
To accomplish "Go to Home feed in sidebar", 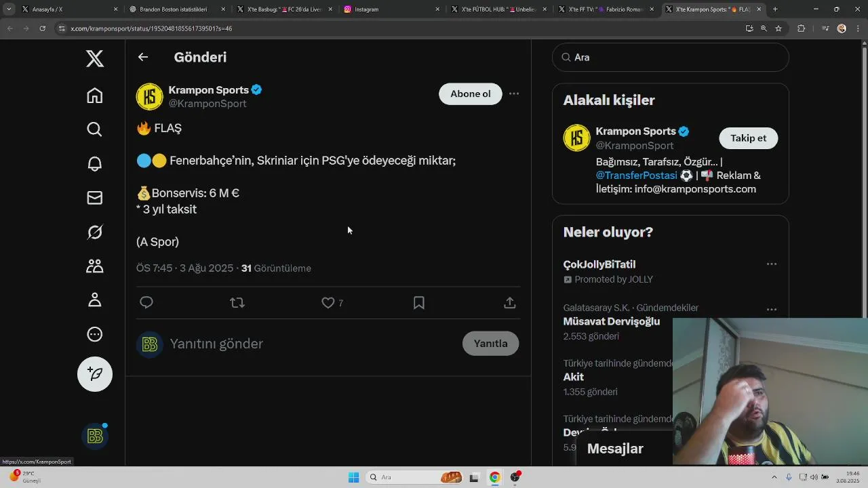I will 95,96.
